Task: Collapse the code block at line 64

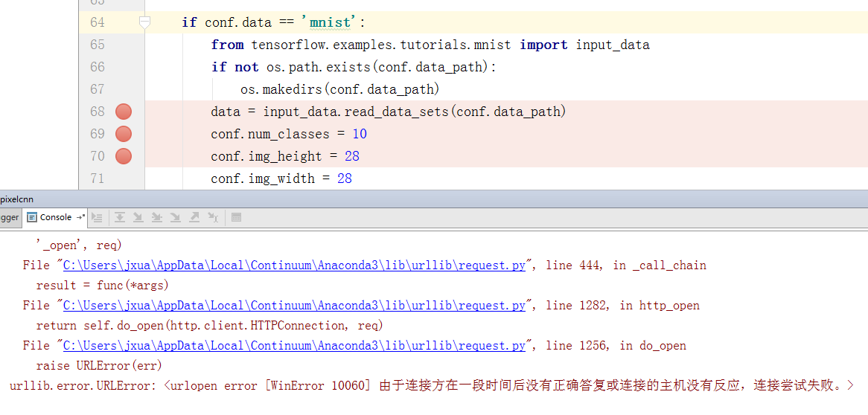Action: tap(144, 23)
